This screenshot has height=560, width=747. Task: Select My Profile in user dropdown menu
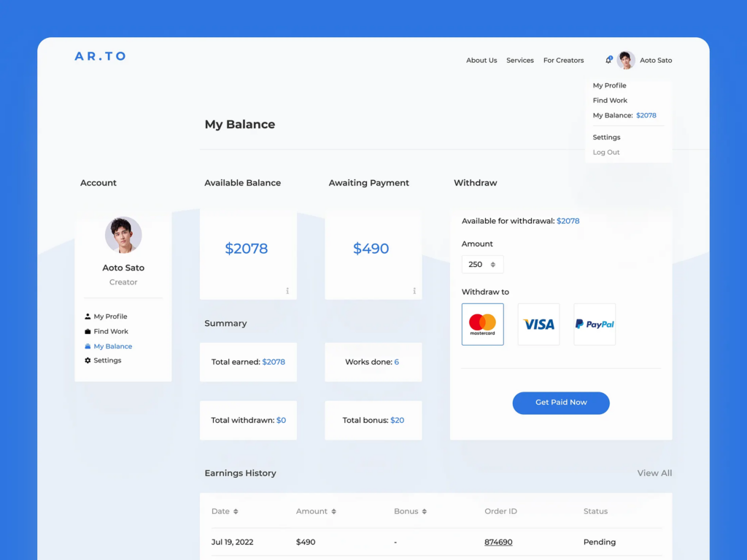[x=609, y=86]
